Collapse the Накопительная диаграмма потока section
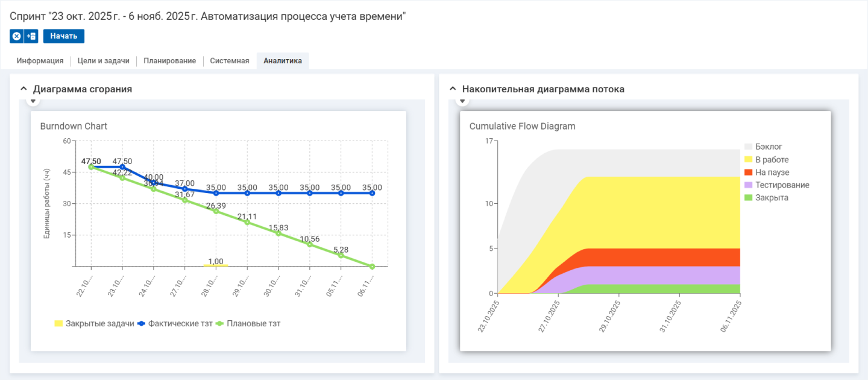This screenshot has height=380, width=868. tap(453, 89)
